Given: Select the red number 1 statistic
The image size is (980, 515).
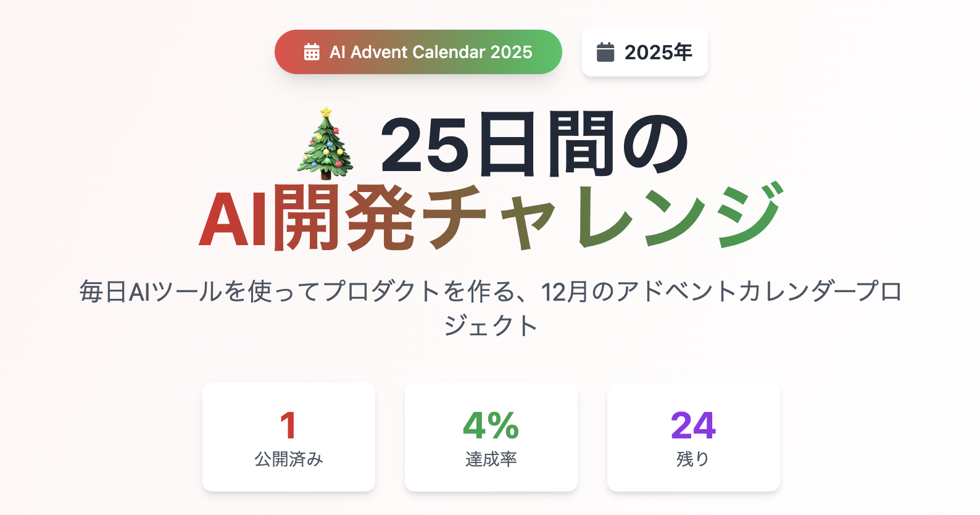Looking at the screenshot, I should pos(288,425).
